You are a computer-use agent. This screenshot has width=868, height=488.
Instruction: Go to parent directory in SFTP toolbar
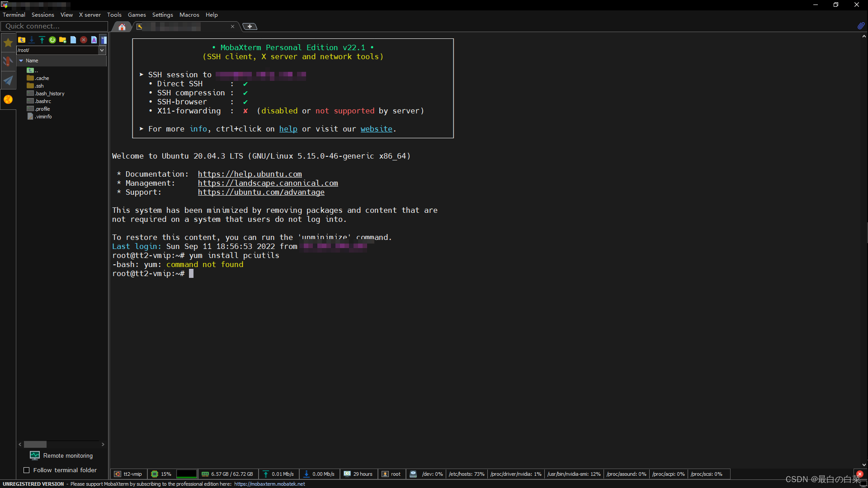click(x=22, y=40)
